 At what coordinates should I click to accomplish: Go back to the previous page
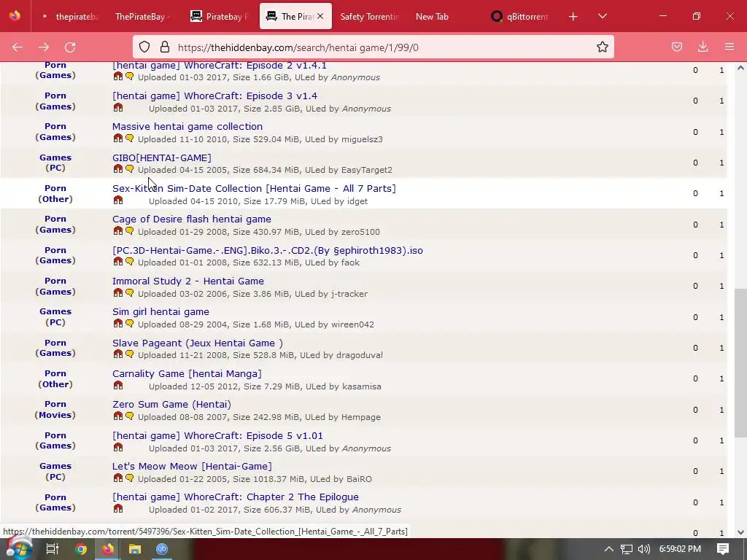coord(18,47)
